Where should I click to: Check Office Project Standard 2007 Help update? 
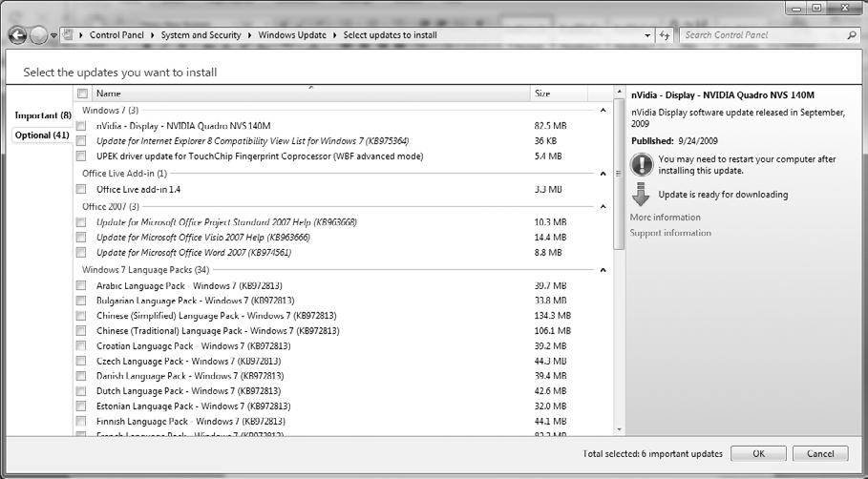tap(81, 222)
